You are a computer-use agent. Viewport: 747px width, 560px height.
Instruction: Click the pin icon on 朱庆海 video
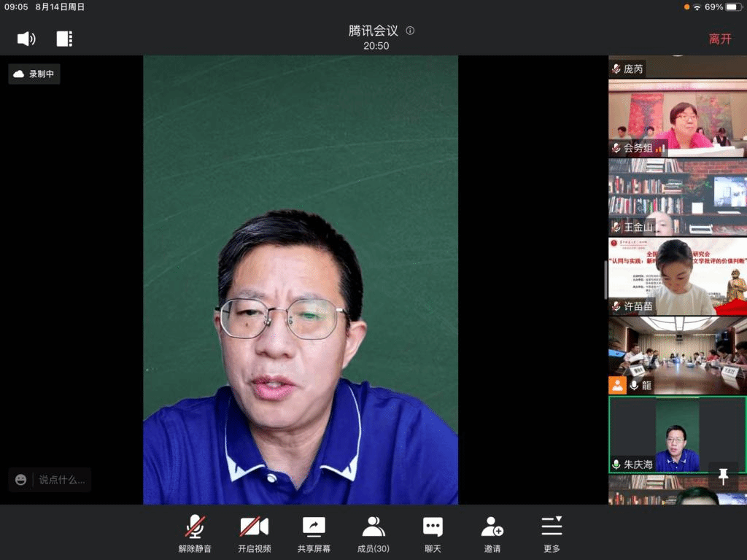coord(723,476)
